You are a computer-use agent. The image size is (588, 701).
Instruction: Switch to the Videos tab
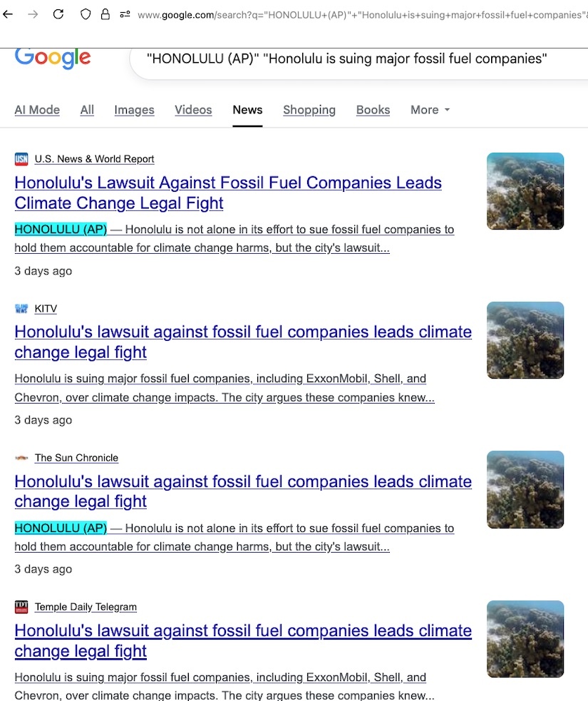193,110
